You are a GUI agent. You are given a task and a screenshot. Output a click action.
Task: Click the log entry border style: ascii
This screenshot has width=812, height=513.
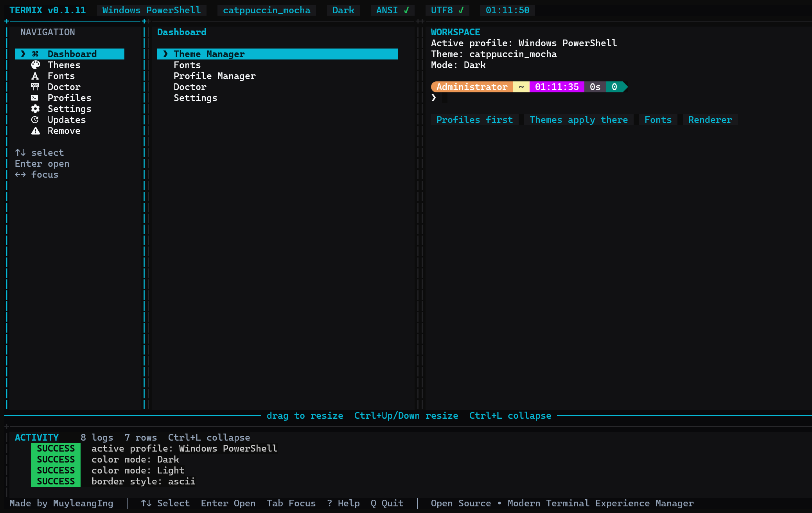coord(143,481)
